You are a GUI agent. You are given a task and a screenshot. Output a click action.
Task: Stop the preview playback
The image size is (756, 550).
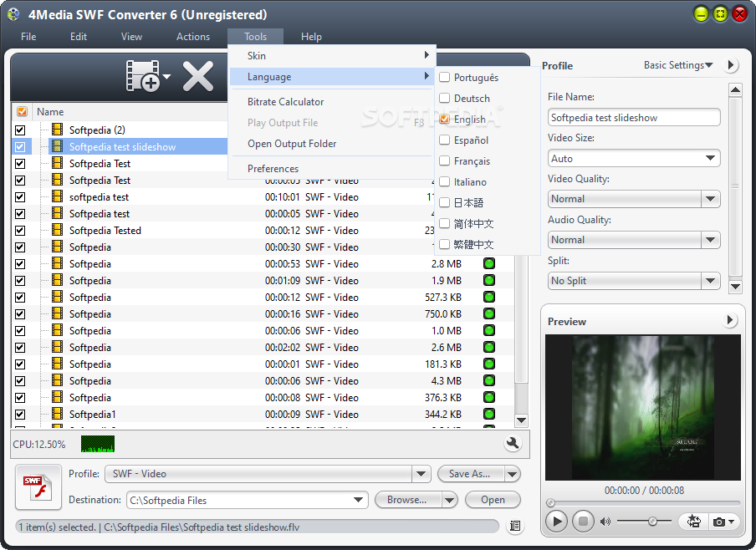pyautogui.click(x=583, y=521)
